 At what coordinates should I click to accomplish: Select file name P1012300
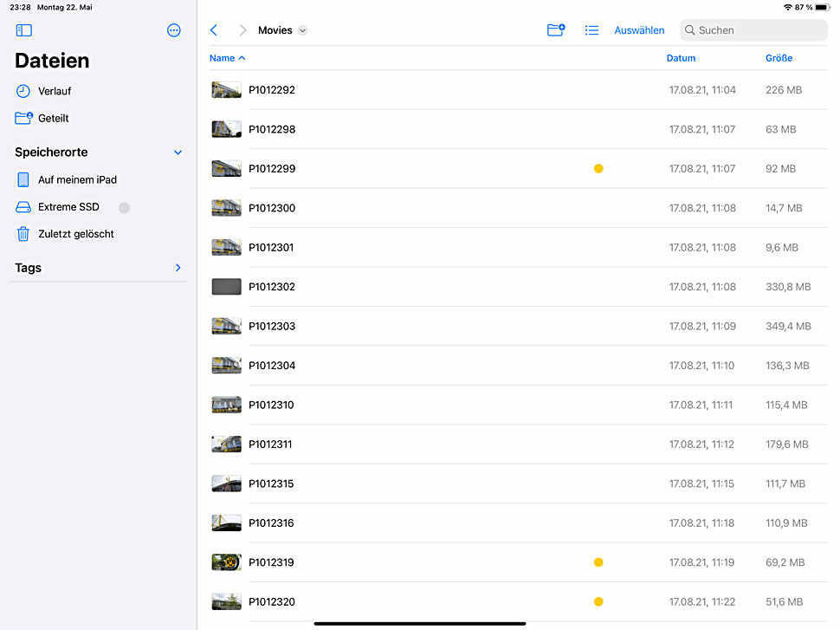pos(272,208)
